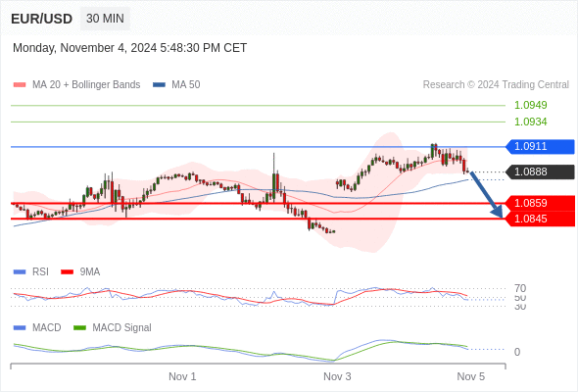Click the RSI blue legend swatch

click(x=20, y=272)
